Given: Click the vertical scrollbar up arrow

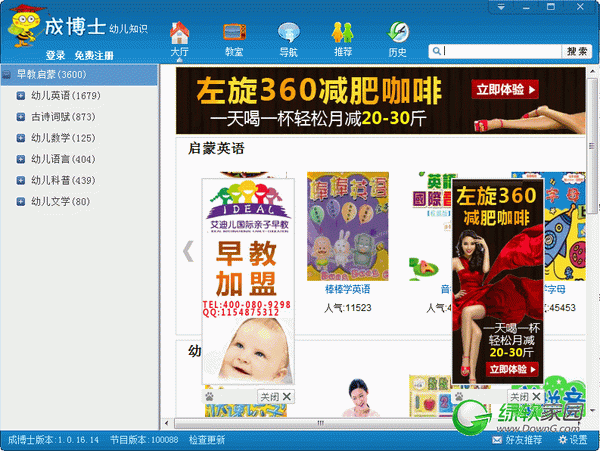Looking at the screenshot, I should pos(592,72).
